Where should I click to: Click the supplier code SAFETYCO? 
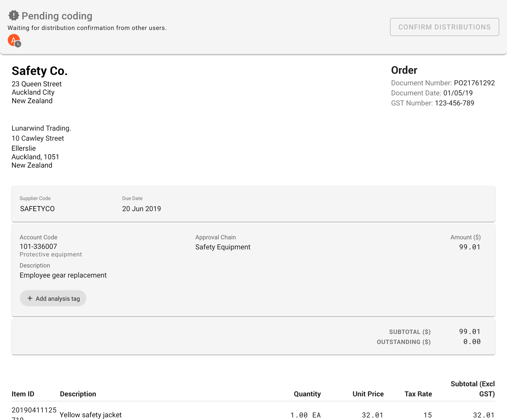click(37, 209)
